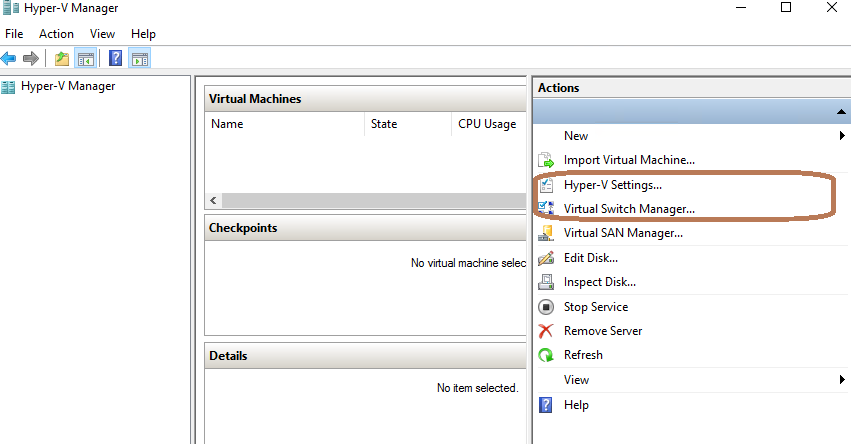Click the back arrow toolbar icon

(x=8, y=59)
